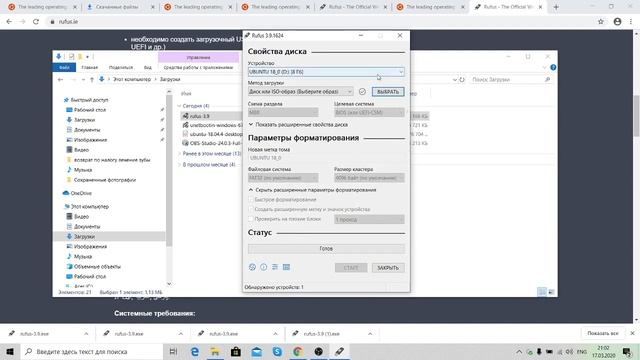The width and height of the screenshot is (640, 360).
Task: Click Explorer up-one-level arrow
Action: (92, 80)
